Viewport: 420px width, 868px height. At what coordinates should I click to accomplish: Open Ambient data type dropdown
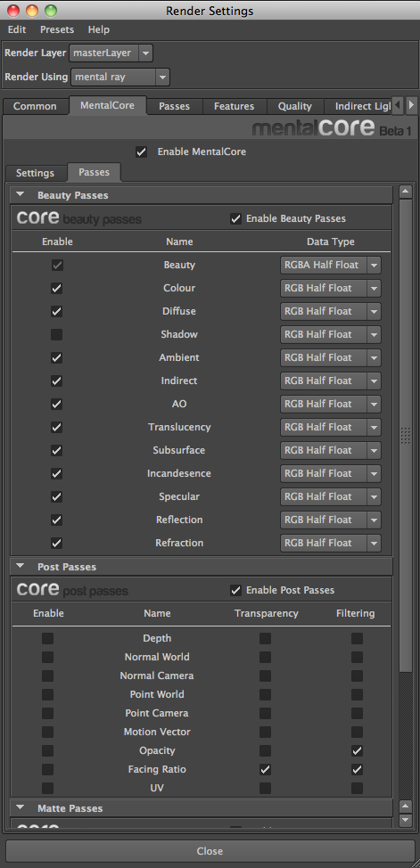[x=331, y=357]
